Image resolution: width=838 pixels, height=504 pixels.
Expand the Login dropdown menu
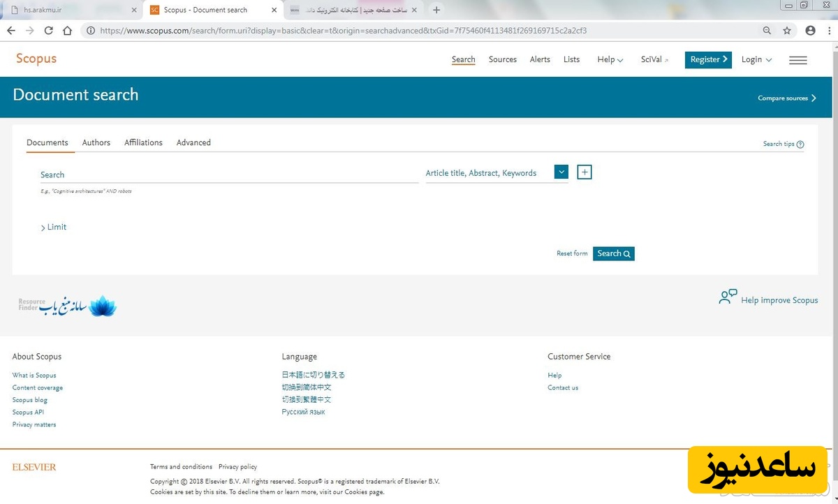756,59
